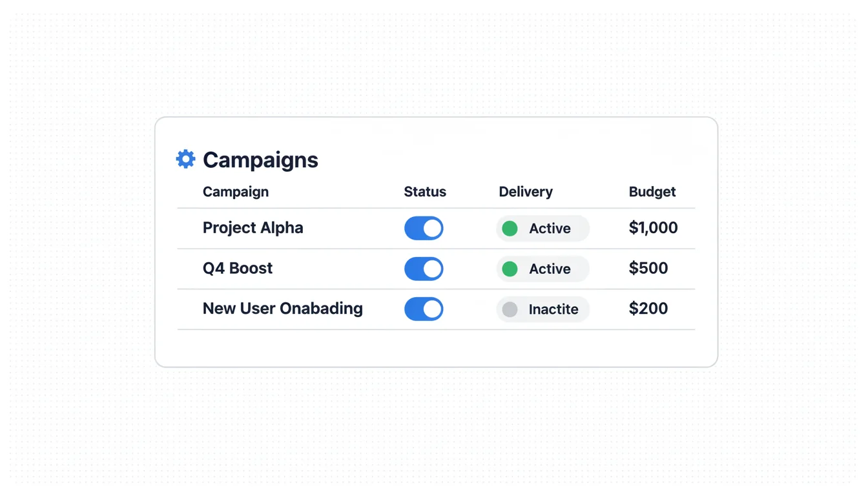The height and width of the screenshot is (496, 868).
Task: Click the green dot in Q4 Boost's delivery badge
Action: [x=510, y=269]
